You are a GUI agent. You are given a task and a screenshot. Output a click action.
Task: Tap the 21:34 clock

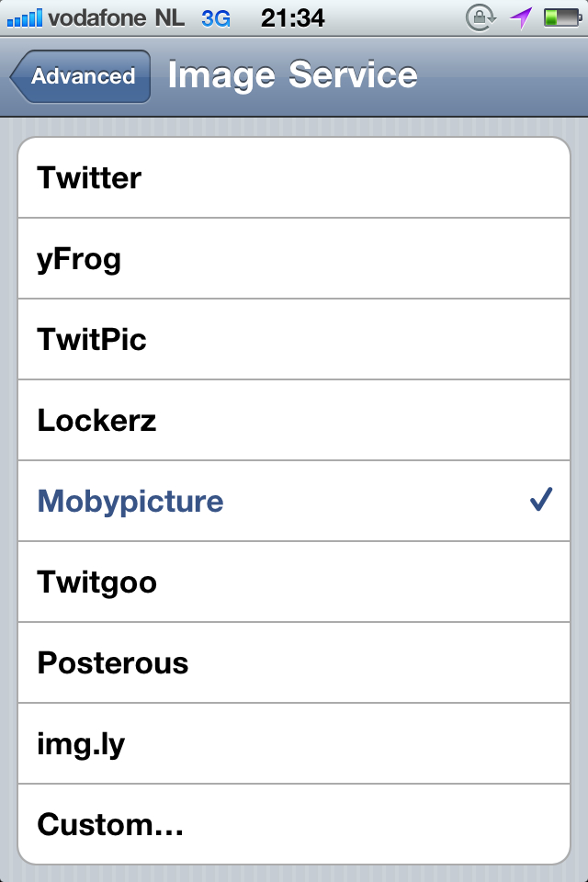click(292, 17)
